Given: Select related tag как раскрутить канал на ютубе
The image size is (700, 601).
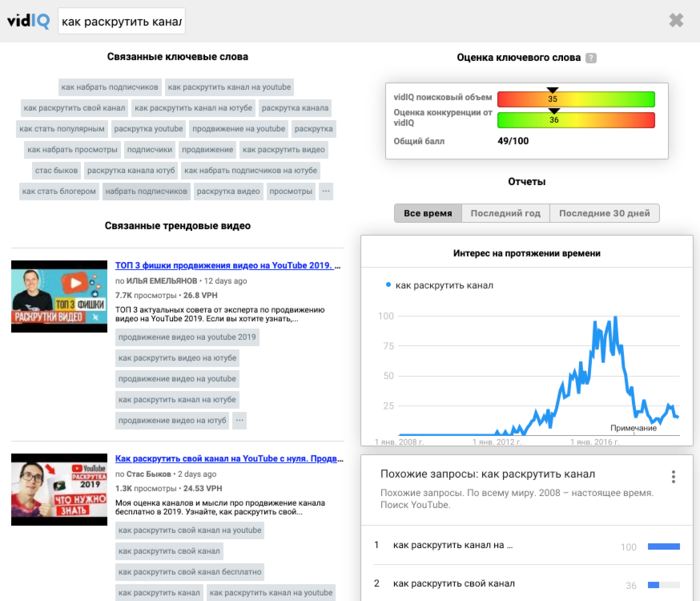Looking at the screenshot, I should (x=194, y=107).
